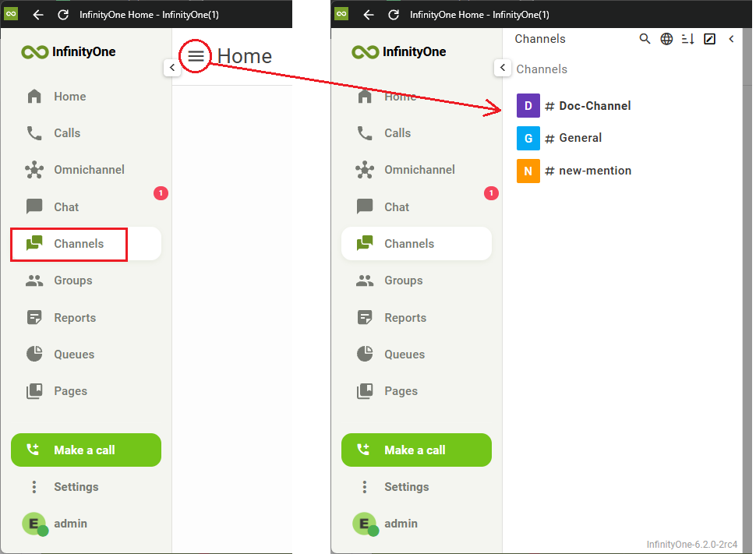Search channels with the magnifier icon

click(x=645, y=39)
